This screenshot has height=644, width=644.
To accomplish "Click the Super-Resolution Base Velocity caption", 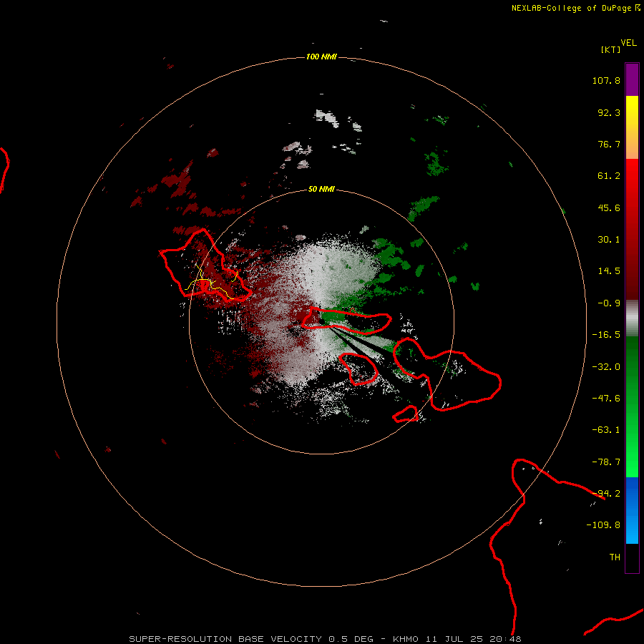I will coord(325,639).
